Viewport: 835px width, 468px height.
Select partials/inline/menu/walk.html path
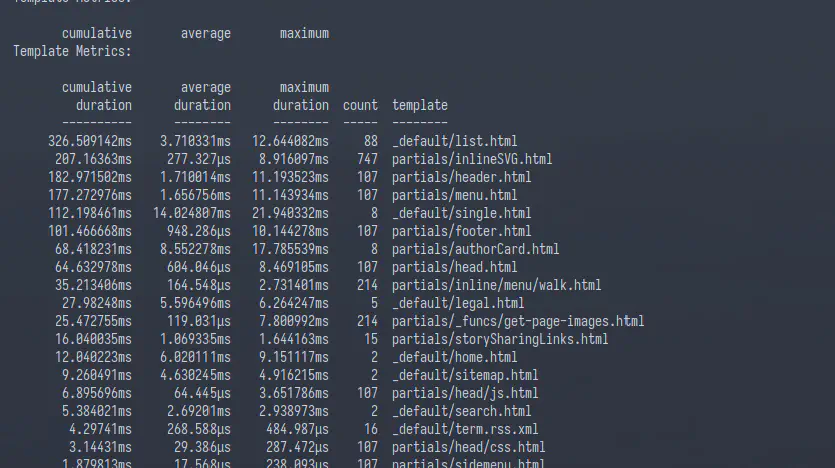click(x=496, y=285)
